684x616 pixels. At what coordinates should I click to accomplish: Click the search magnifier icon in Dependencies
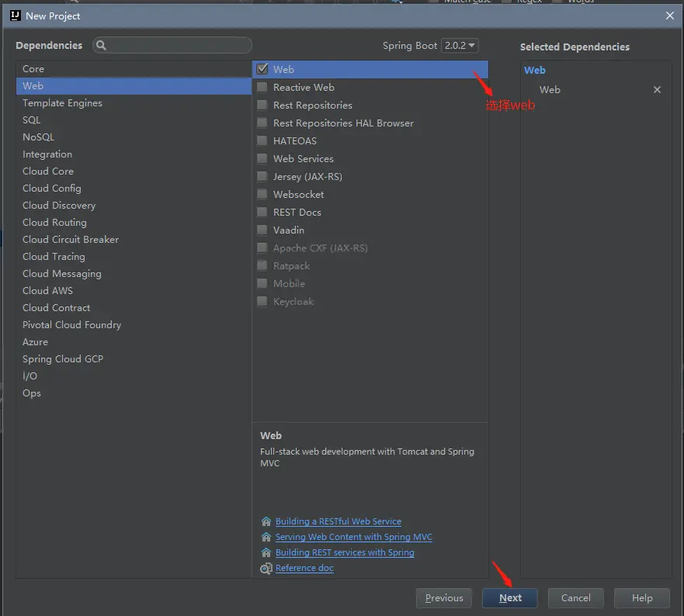click(101, 45)
